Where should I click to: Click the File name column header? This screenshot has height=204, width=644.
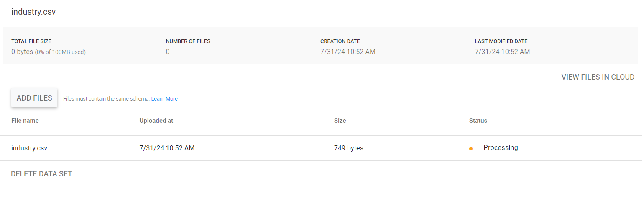click(25, 121)
